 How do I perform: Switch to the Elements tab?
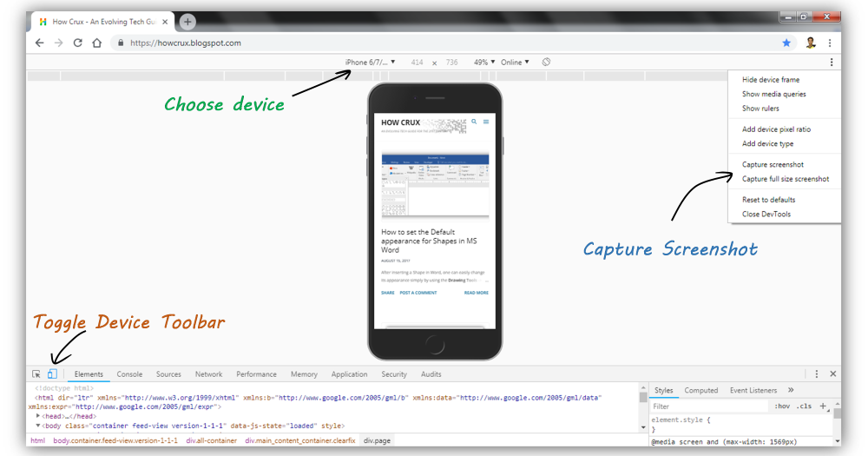tap(89, 374)
